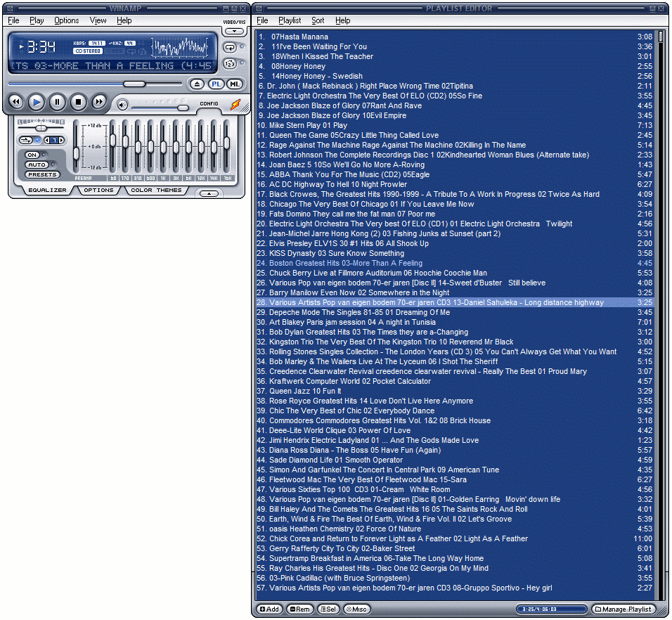Open the Winamp View menu
The width and height of the screenshot is (672, 620).
pyautogui.click(x=98, y=20)
